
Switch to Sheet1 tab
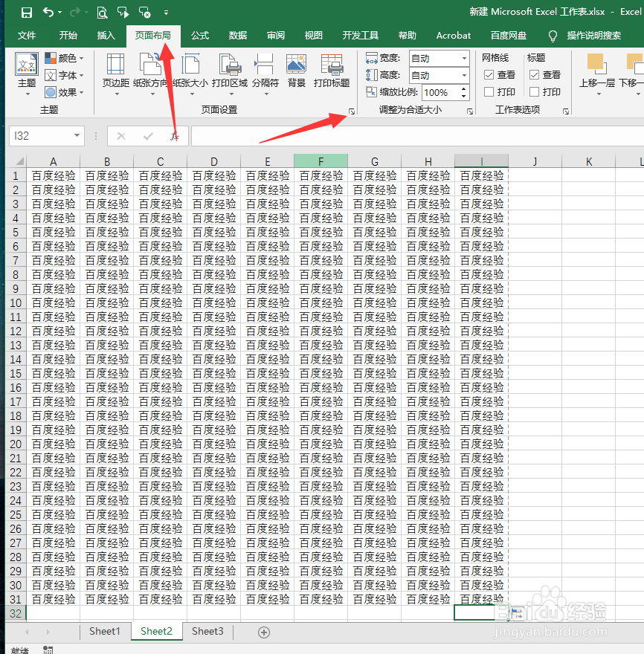point(105,632)
